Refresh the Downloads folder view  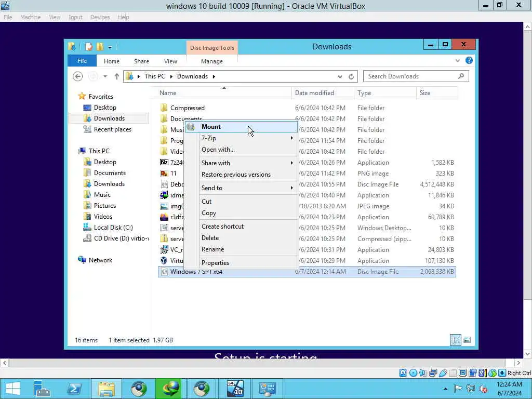click(x=351, y=77)
